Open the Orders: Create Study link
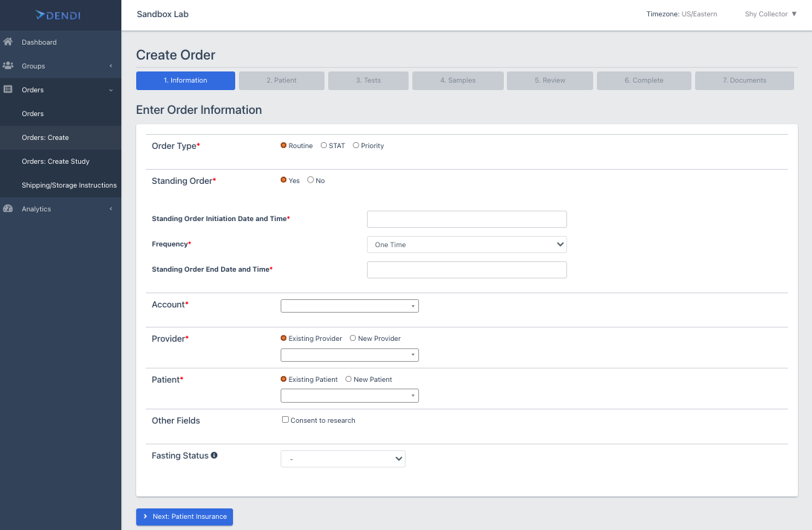The height and width of the screenshot is (530, 812). tap(55, 161)
